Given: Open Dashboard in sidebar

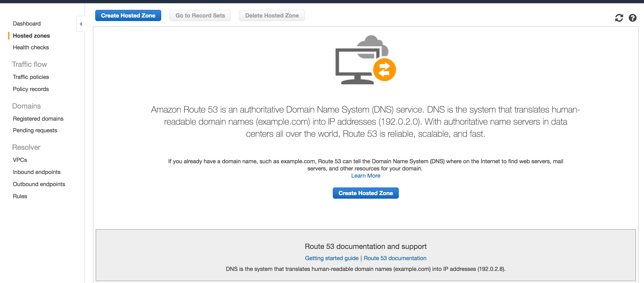Looking at the screenshot, I should click(x=27, y=24).
